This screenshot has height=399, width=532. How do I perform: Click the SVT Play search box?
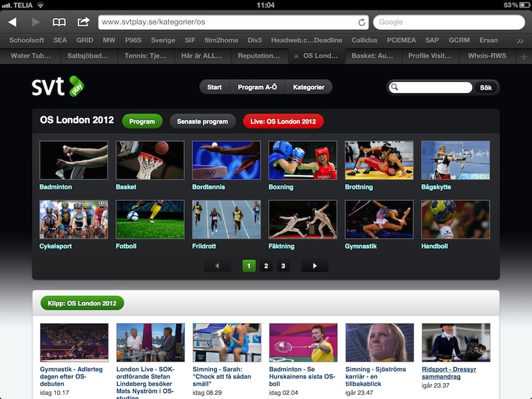point(430,87)
